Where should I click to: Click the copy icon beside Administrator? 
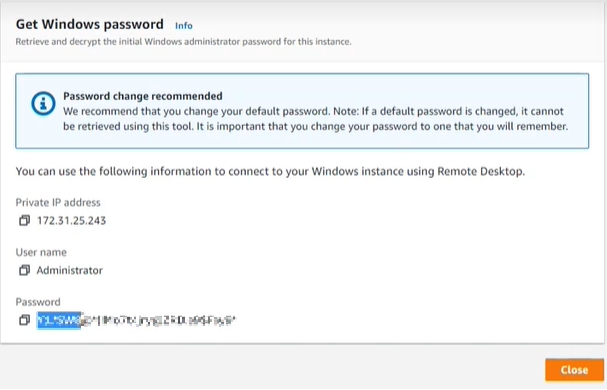[x=24, y=270]
